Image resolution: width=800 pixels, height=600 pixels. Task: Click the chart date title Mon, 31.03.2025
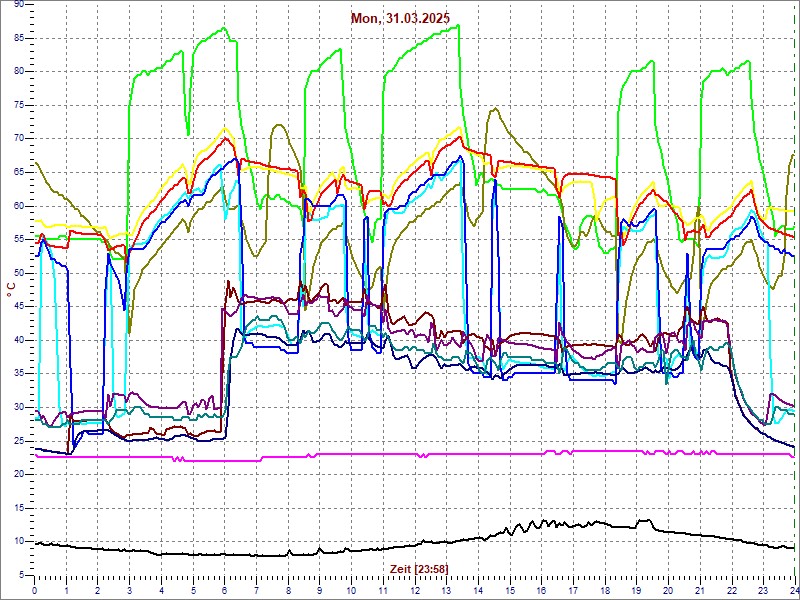coord(401,19)
